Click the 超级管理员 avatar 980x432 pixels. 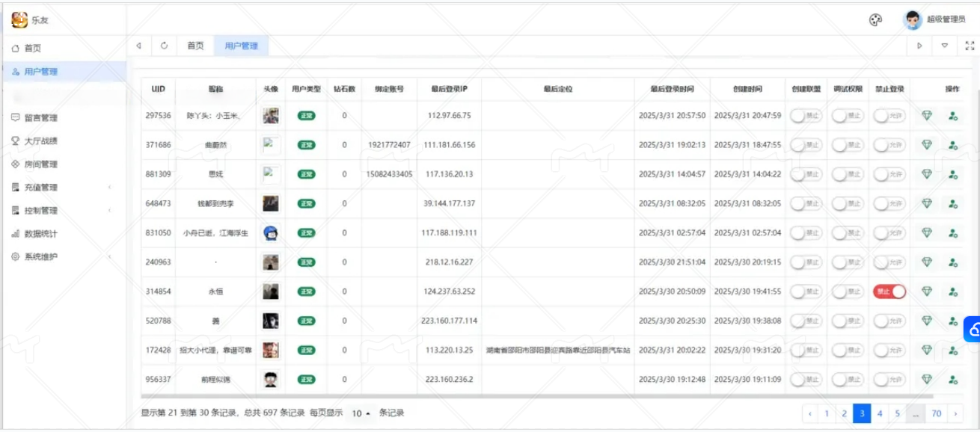[x=913, y=20]
